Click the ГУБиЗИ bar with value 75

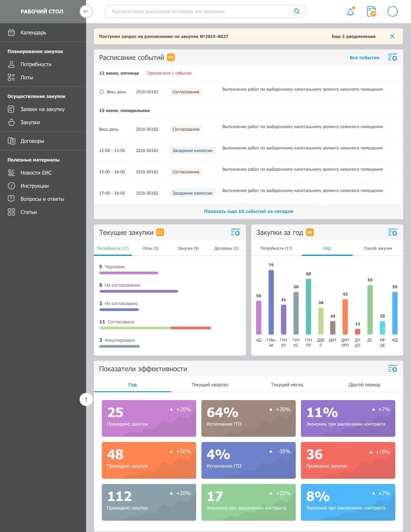[271, 302]
